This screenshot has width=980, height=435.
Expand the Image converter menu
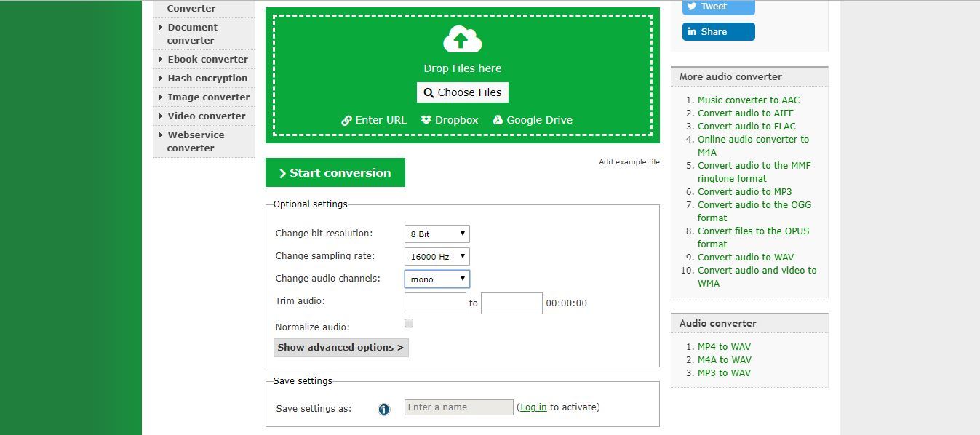coord(203,97)
